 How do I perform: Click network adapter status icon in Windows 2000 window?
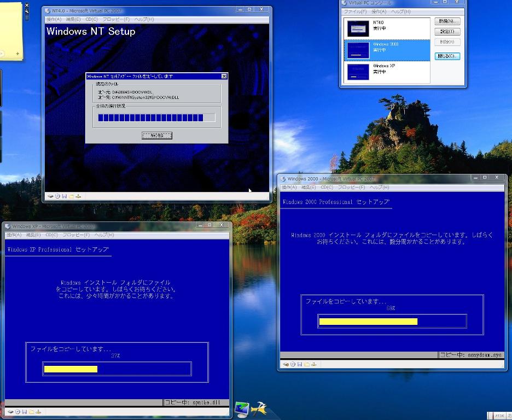point(313,364)
